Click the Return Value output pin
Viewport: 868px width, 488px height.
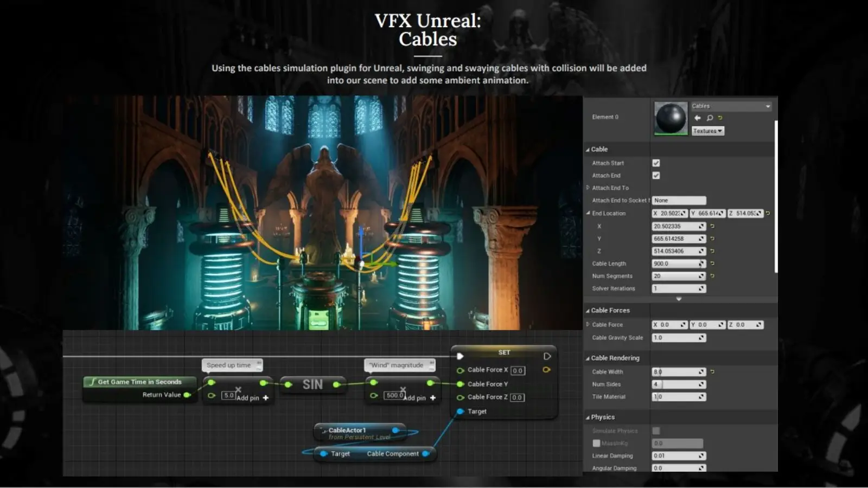pos(187,395)
